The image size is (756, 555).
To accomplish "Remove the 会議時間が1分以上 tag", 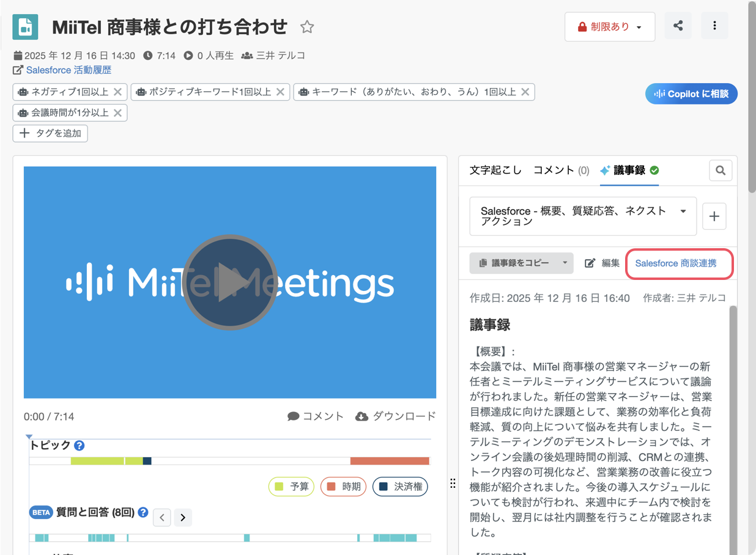I will click(x=117, y=113).
